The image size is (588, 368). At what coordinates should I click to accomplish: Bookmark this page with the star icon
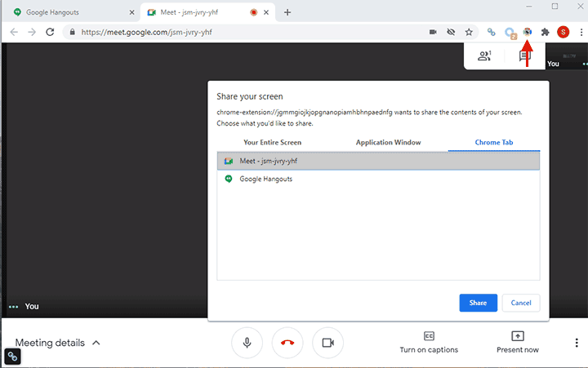[x=469, y=32]
